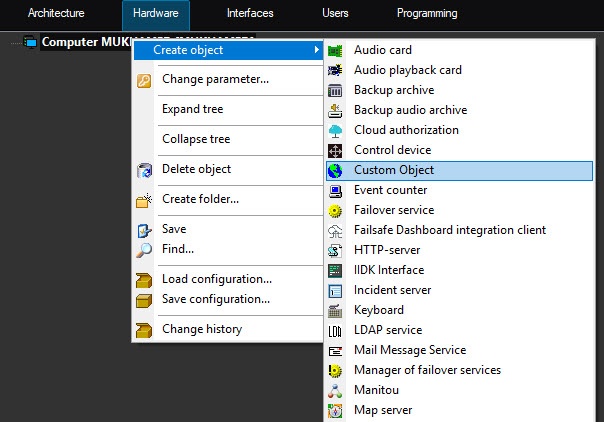This screenshot has height=422, width=604.
Task: Switch to the Interfaces tab
Action: 250,14
